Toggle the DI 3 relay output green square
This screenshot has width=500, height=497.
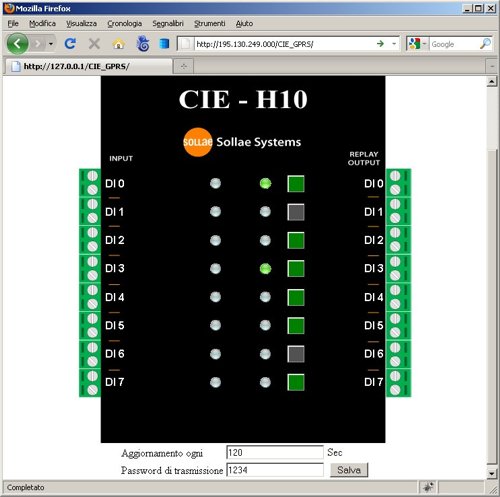pos(296,269)
